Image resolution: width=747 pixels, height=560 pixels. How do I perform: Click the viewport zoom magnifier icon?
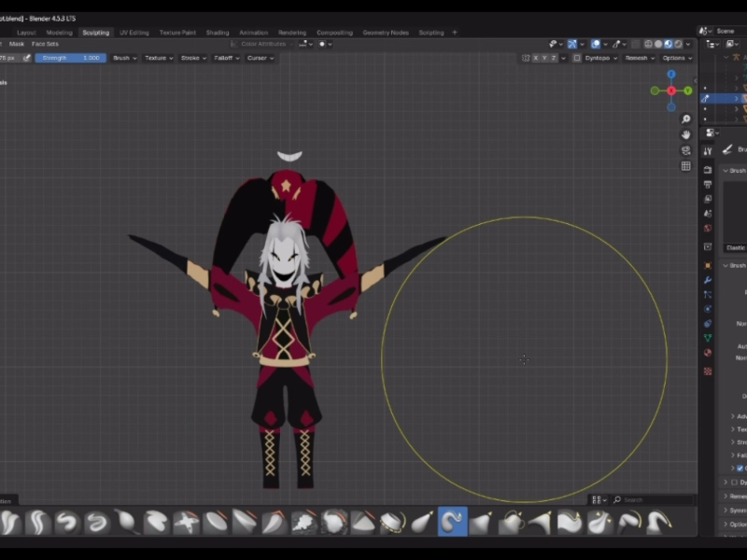click(685, 119)
